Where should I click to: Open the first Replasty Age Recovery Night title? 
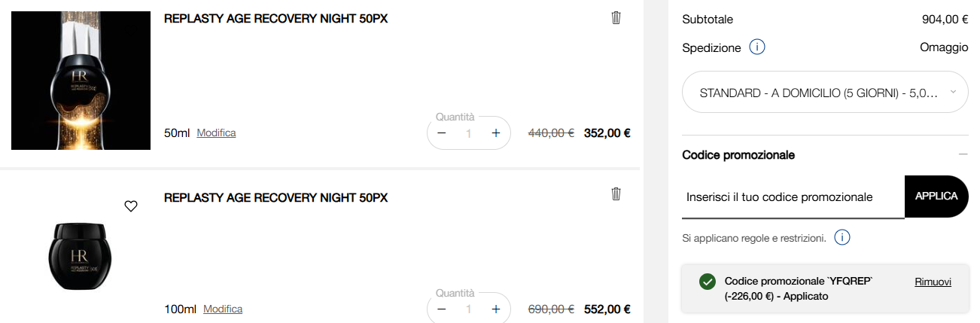tap(275, 19)
